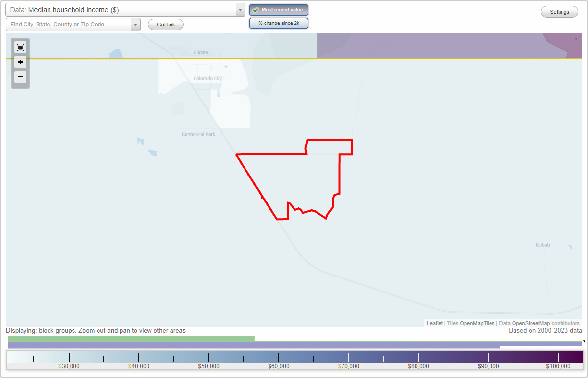The image size is (588, 378).
Task: Zoom out with the minus button
Action: point(20,76)
